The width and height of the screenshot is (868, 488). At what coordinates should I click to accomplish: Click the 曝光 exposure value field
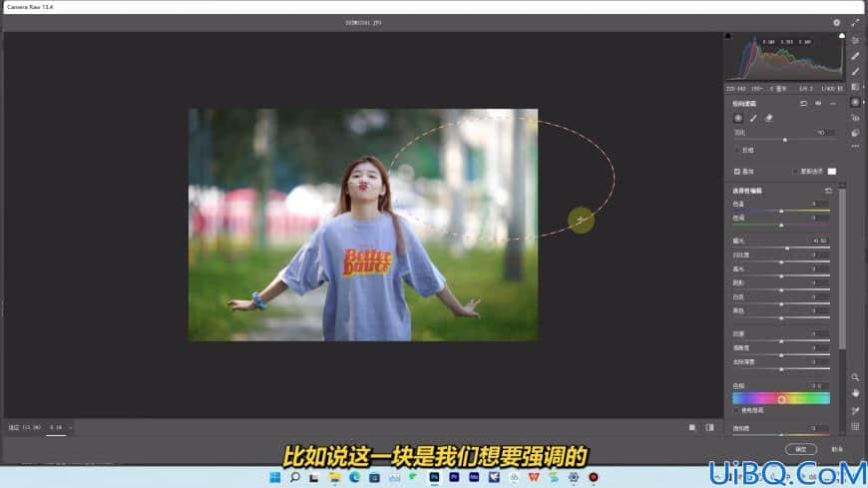pos(820,241)
